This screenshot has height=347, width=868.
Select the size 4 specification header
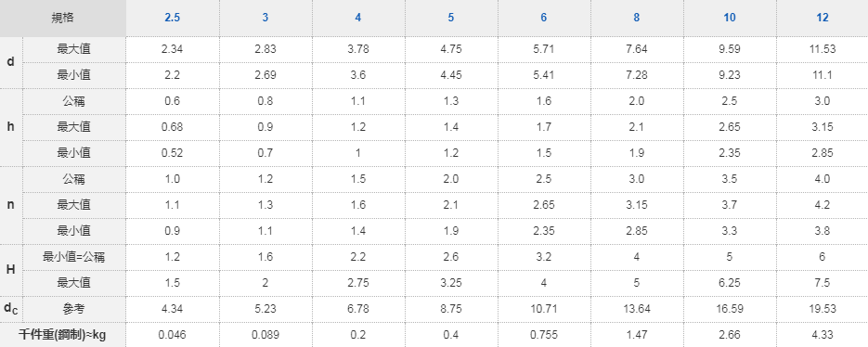coord(358,18)
